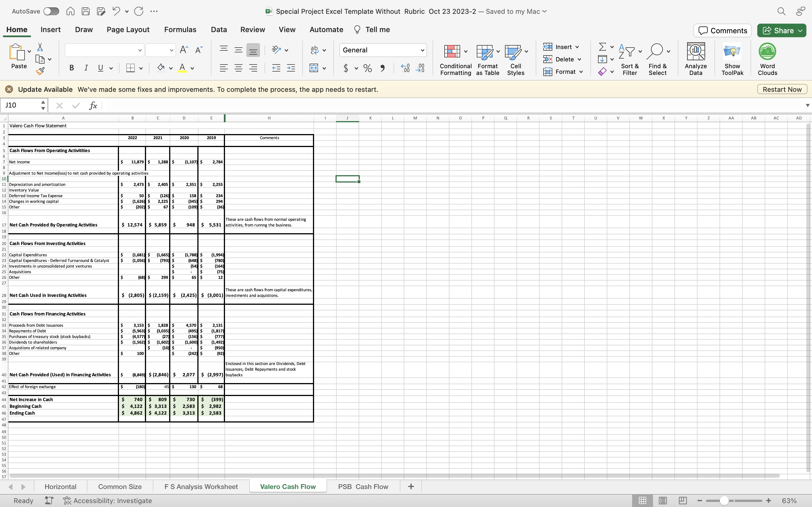Viewport: 812px width, 507px height.
Task: Toggle the AutoSave switch
Action: tap(51, 11)
